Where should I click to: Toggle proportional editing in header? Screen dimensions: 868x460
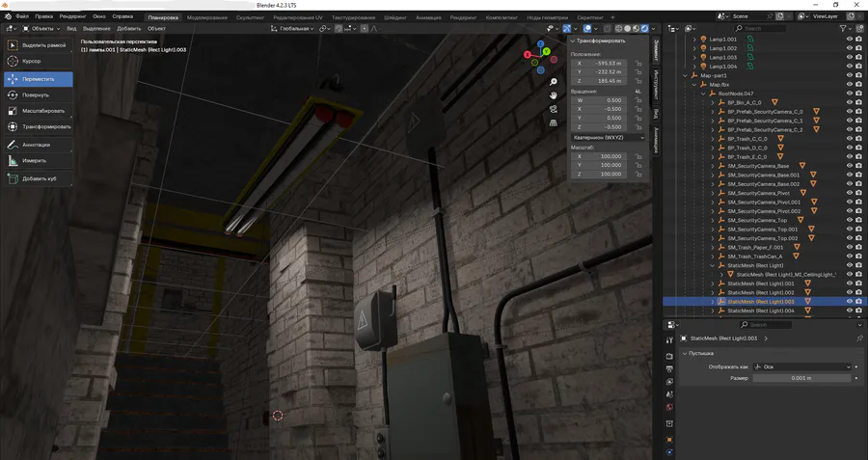(x=365, y=28)
